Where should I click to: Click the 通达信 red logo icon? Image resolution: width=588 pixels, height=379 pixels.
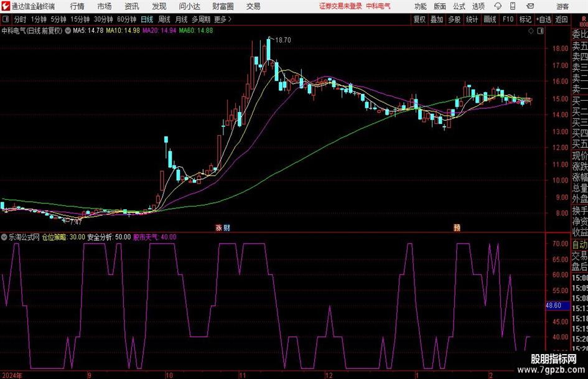click(x=6, y=6)
